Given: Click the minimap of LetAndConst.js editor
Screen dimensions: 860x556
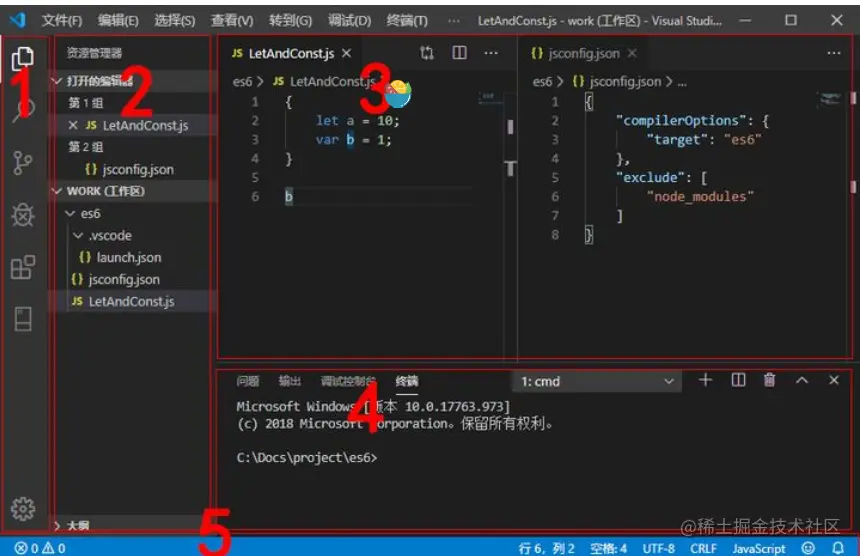Looking at the screenshot, I should click(488, 98).
